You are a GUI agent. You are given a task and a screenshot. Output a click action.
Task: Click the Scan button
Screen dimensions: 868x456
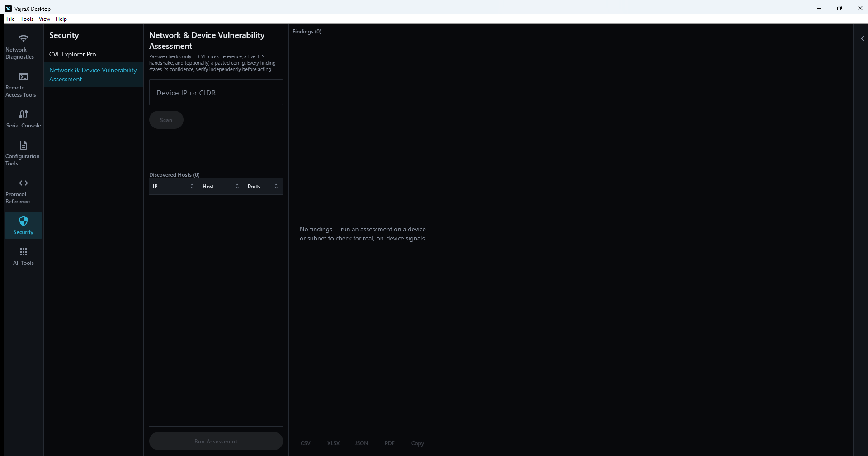click(166, 120)
